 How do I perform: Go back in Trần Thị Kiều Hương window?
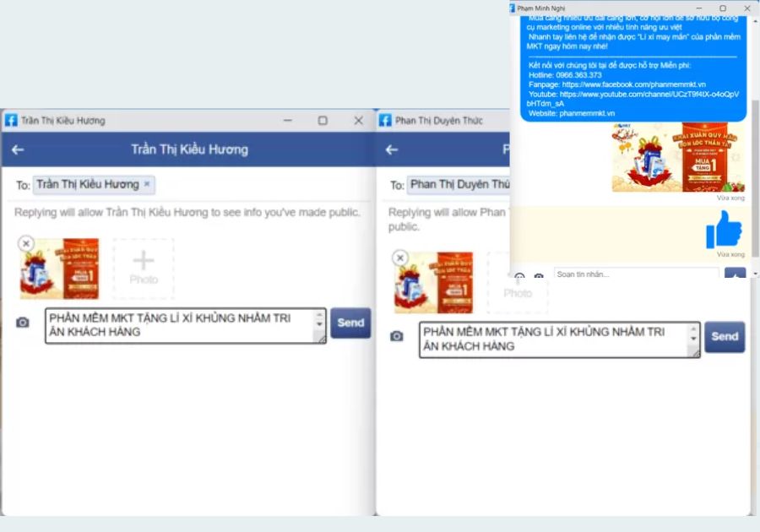point(18,149)
